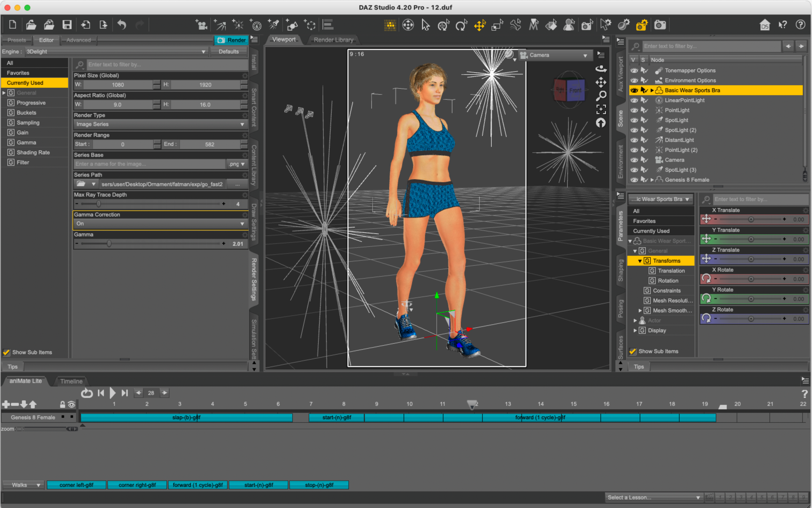Click the viewport zoom magnifier icon

pyautogui.click(x=601, y=96)
